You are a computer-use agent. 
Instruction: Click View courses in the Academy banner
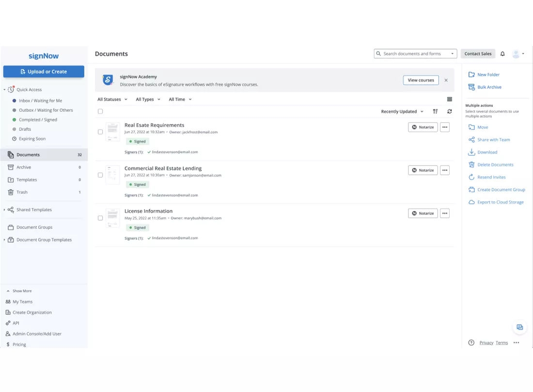(x=421, y=80)
